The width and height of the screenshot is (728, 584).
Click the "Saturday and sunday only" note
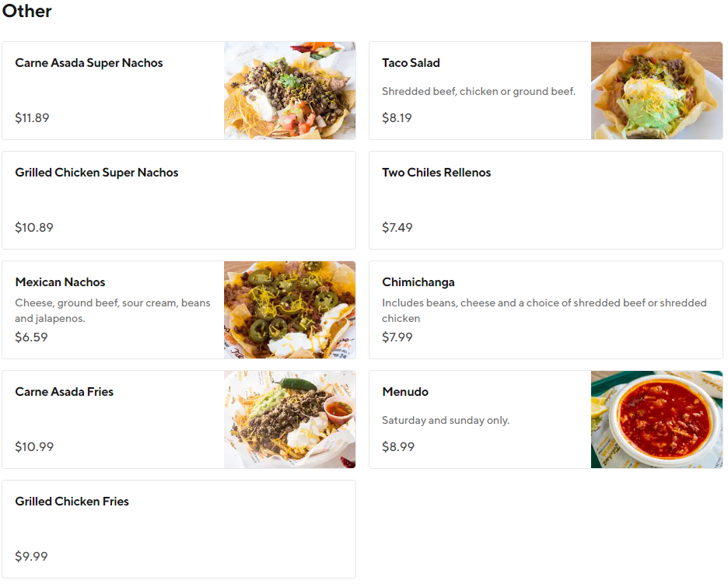coord(446,421)
